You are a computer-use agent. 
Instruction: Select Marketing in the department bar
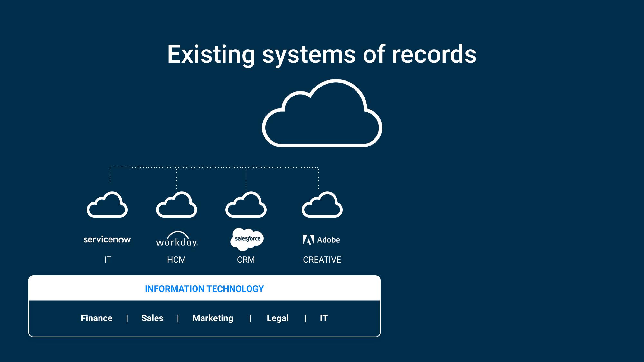tap(213, 318)
